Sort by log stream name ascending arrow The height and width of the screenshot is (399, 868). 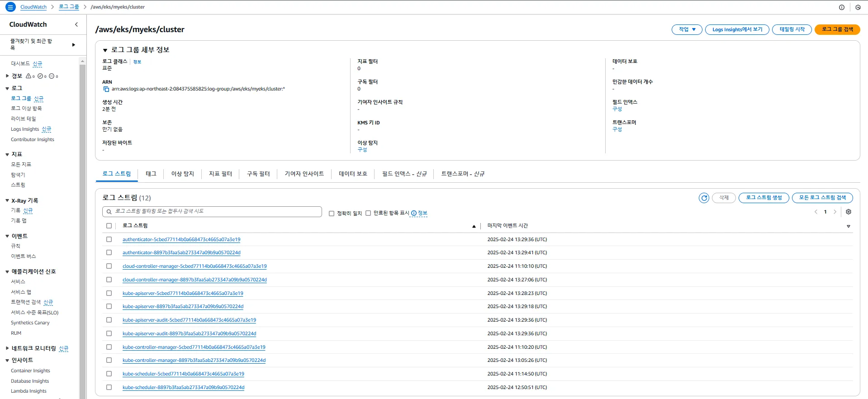[474, 226]
